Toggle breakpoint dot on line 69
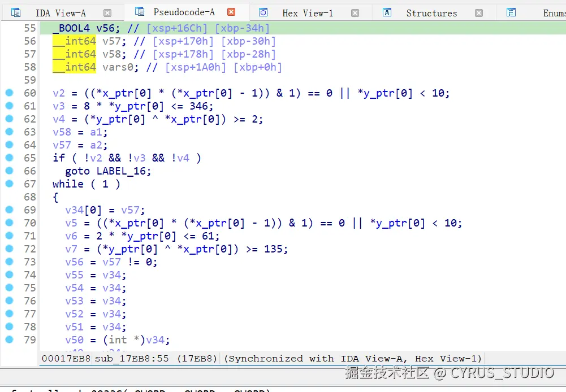Image resolution: width=566 pixels, height=392 pixels. [x=10, y=210]
